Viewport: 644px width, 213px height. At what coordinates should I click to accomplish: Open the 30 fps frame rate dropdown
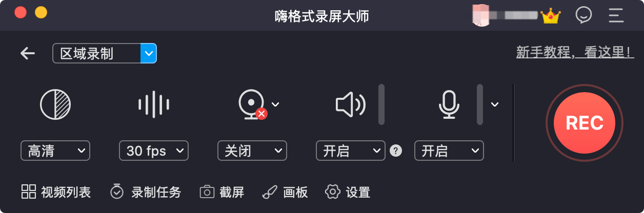pyautogui.click(x=154, y=151)
